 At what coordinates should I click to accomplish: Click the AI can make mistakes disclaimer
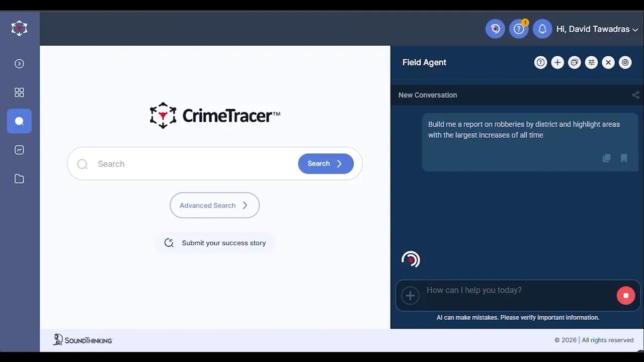click(518, 317)
